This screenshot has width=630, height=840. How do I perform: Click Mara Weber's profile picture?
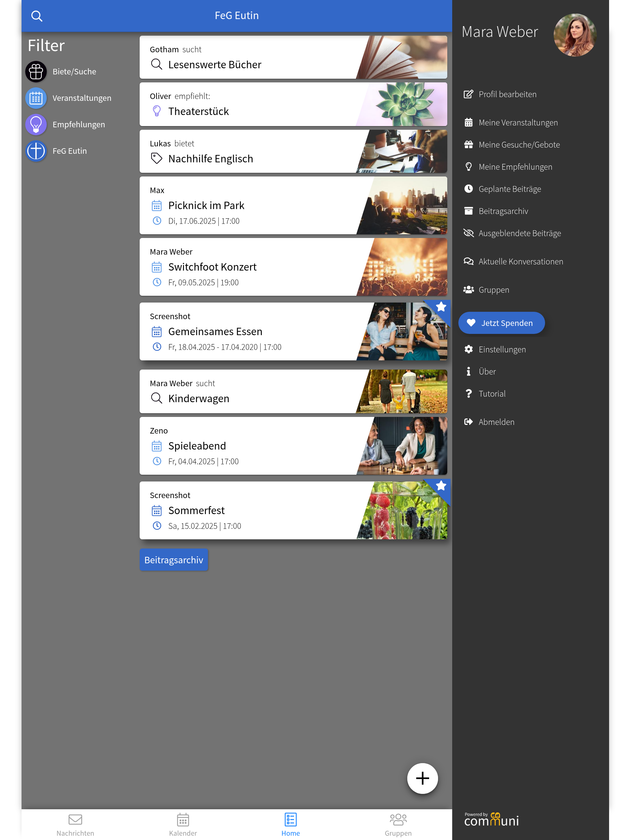[575, 35]
